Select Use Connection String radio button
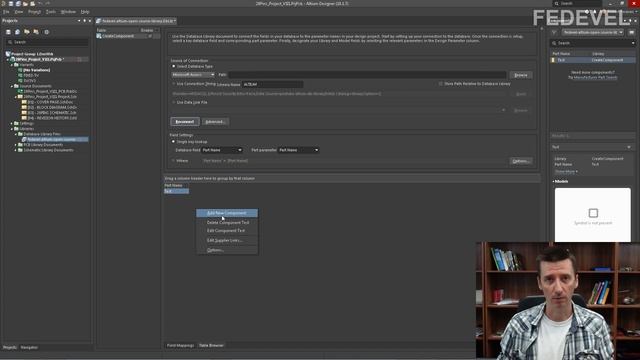Image resolution: width=640 pixels, height=360 pixels. (x=173, y=84)
